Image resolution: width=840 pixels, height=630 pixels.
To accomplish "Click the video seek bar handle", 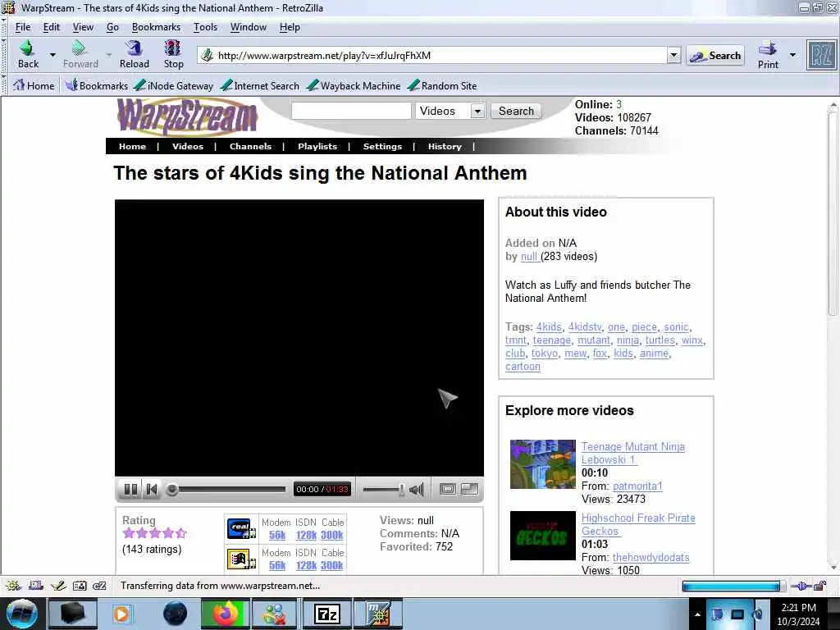I will [172, 489].
